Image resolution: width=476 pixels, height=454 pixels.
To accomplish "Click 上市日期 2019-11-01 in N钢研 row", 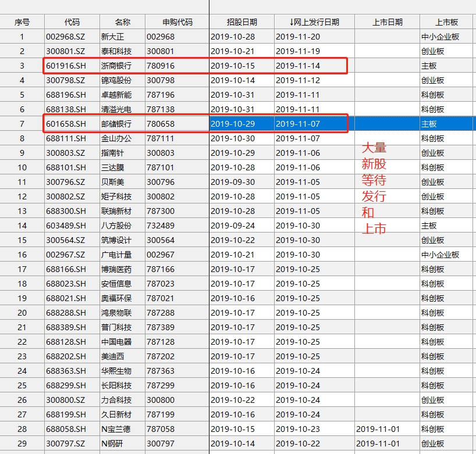I will tap(378, 444).
